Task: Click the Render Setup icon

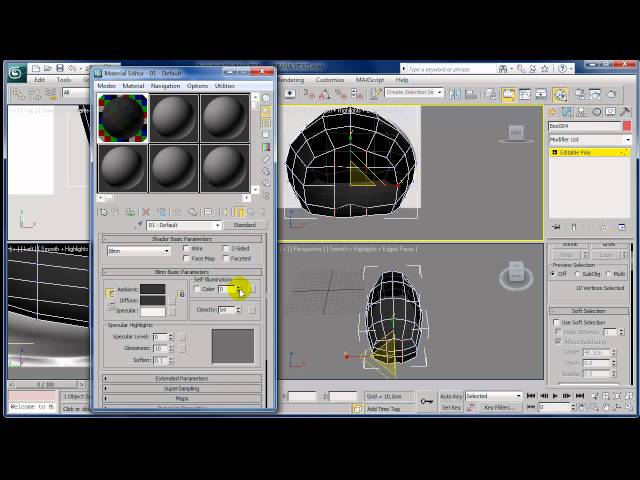Action: 579,95
